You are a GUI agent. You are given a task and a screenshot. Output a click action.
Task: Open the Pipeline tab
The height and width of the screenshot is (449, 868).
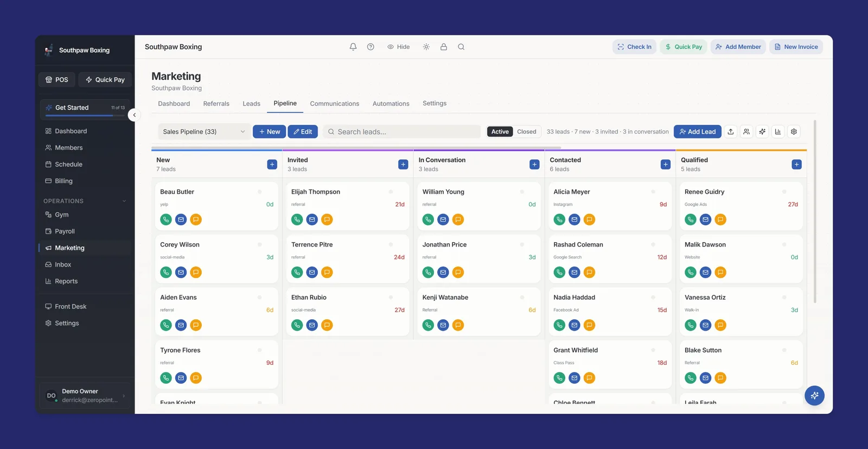tap(285, 103)
